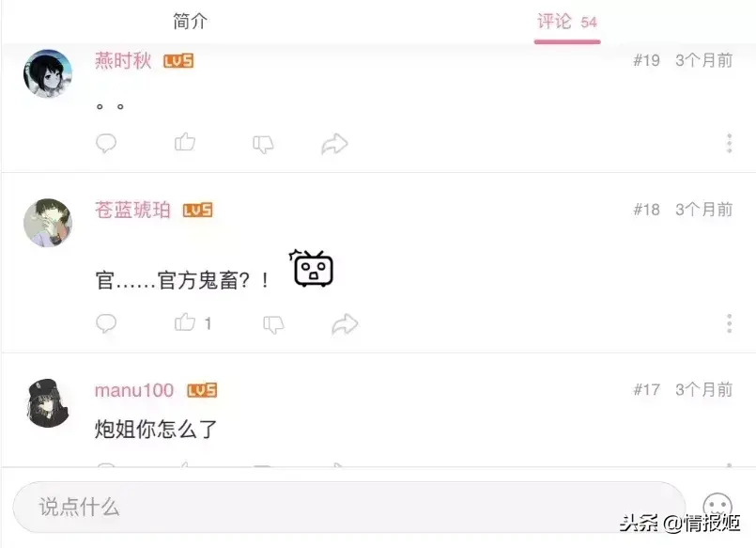Open the emoji picker smiley icon
Image resolution: width=756 pixels, height=548 pixels.
coord(717,507)
